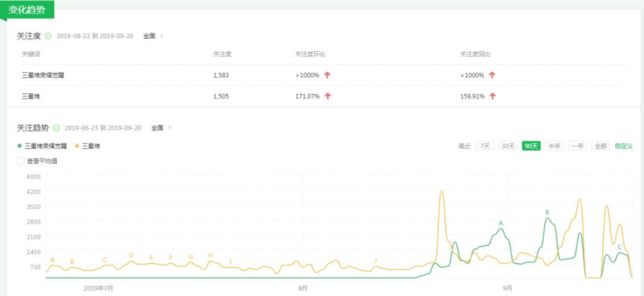Click the 2019年7月 axis label
The image size is (644, 296).
98,288
